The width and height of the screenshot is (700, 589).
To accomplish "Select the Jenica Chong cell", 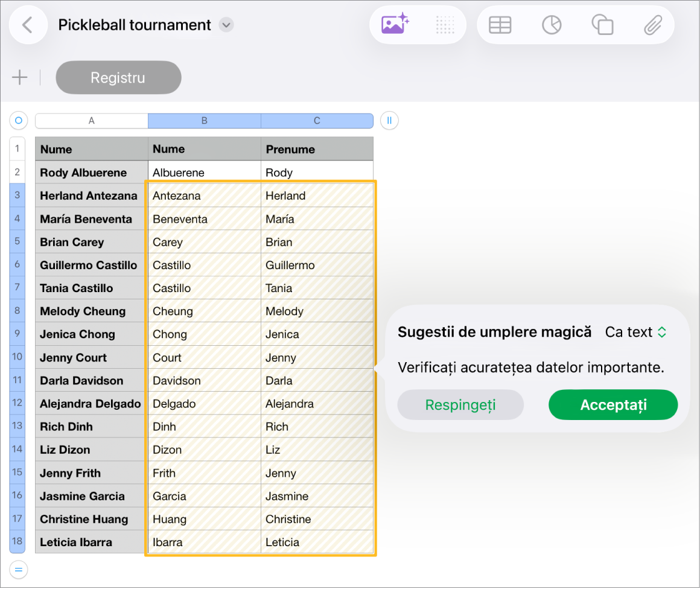I will click(x=92, y=334).
